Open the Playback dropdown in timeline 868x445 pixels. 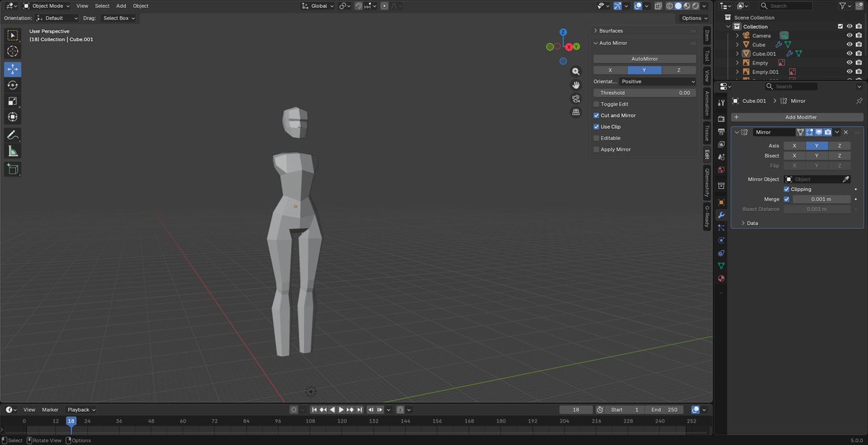tap(81, 410)
